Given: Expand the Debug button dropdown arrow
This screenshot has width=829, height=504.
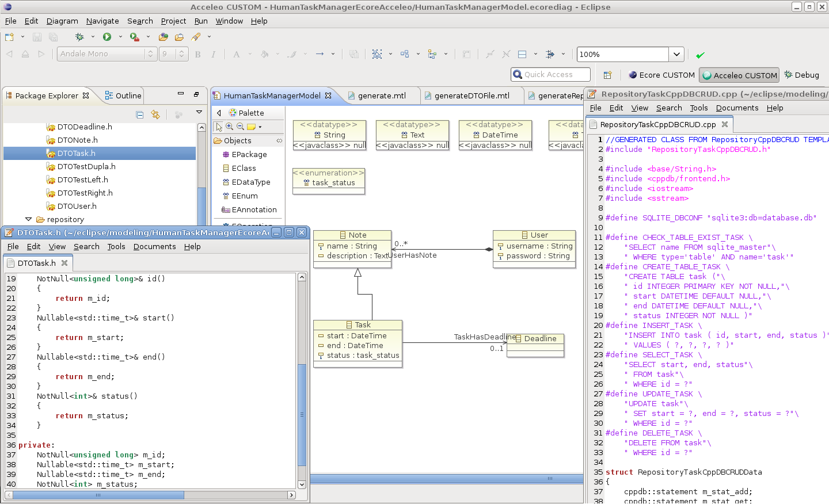Looking at the screenshot, I should [x=93, y=37].
